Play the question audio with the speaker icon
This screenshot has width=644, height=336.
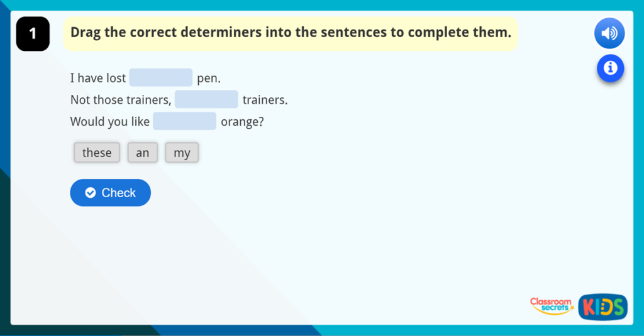pos(609,34)
